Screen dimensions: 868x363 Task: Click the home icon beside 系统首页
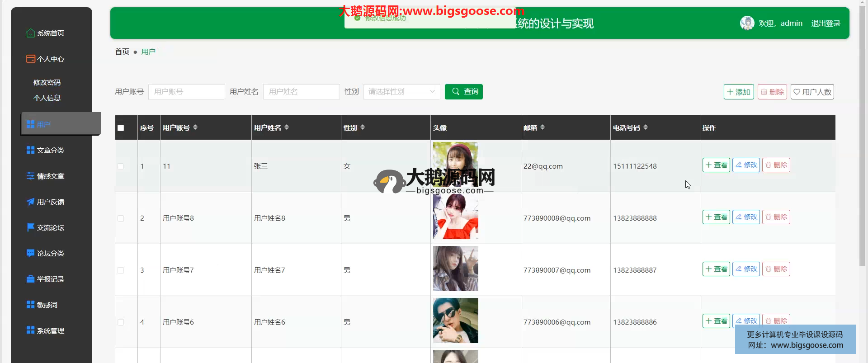[x=30, y=33]
